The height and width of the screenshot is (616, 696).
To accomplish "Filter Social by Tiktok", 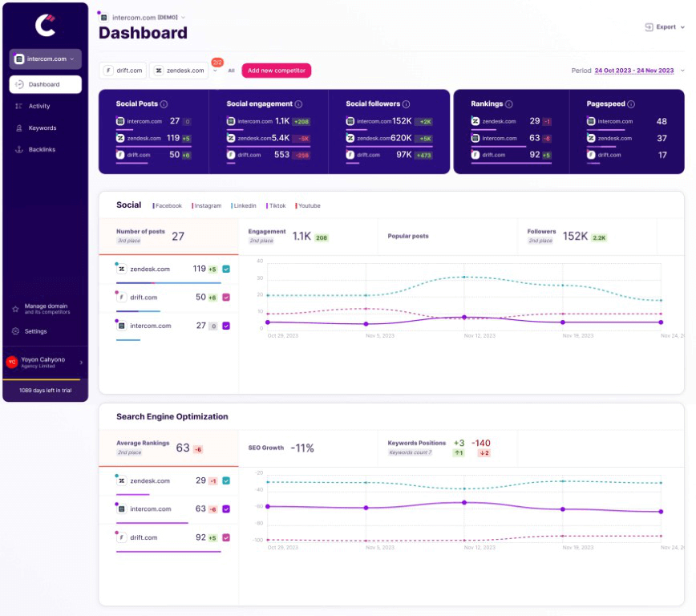I will (276, 206).
